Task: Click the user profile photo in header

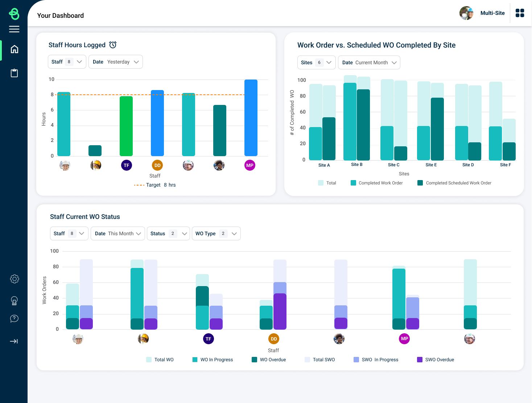Action: click(466, 13)
